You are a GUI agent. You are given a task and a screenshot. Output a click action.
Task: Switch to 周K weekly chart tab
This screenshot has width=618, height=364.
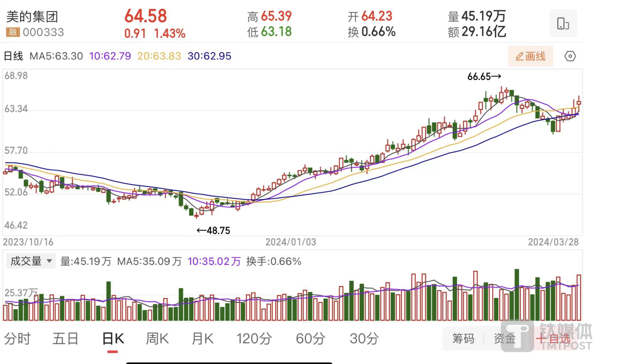coord(157,339)
